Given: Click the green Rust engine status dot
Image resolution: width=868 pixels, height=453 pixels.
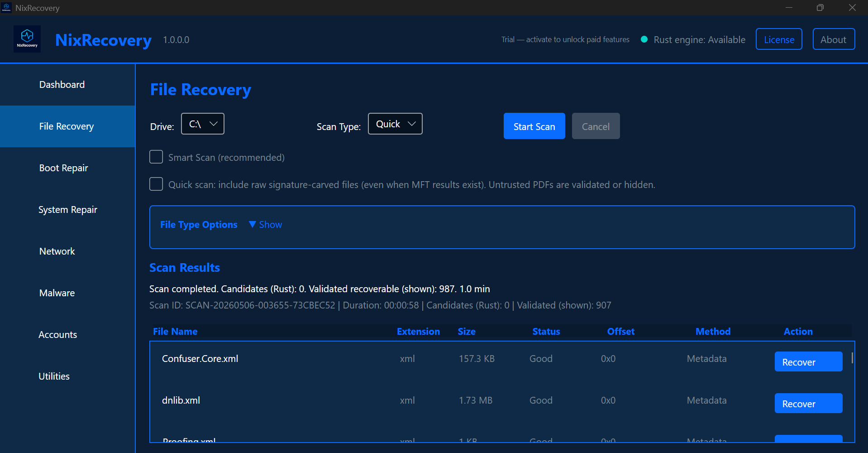Looking at the screenshot, I should (644, 39).
